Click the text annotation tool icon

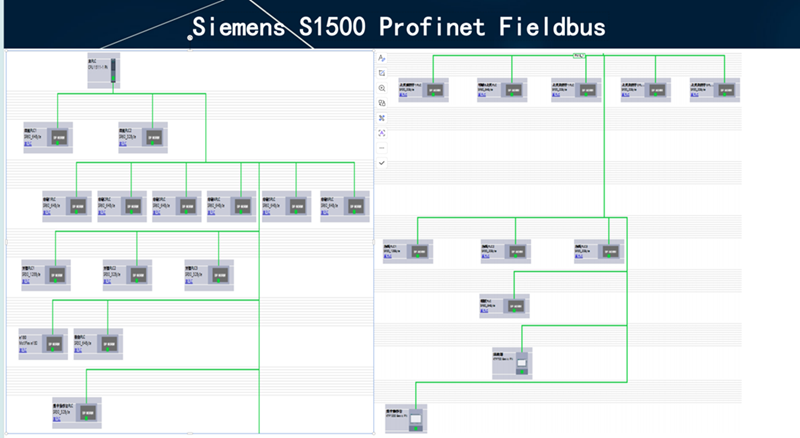382,58
